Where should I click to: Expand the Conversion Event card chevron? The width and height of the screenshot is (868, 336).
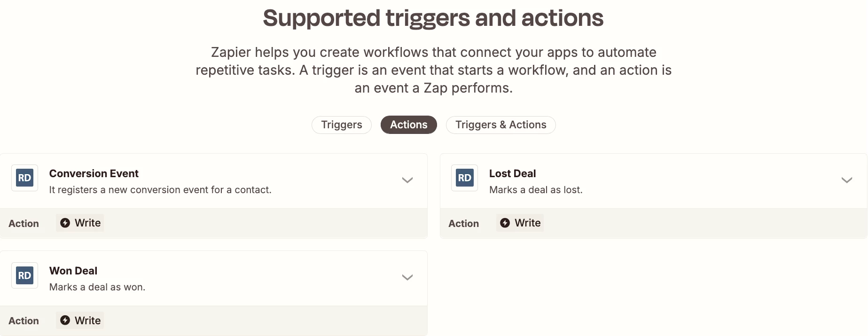(x=407, y=180)
